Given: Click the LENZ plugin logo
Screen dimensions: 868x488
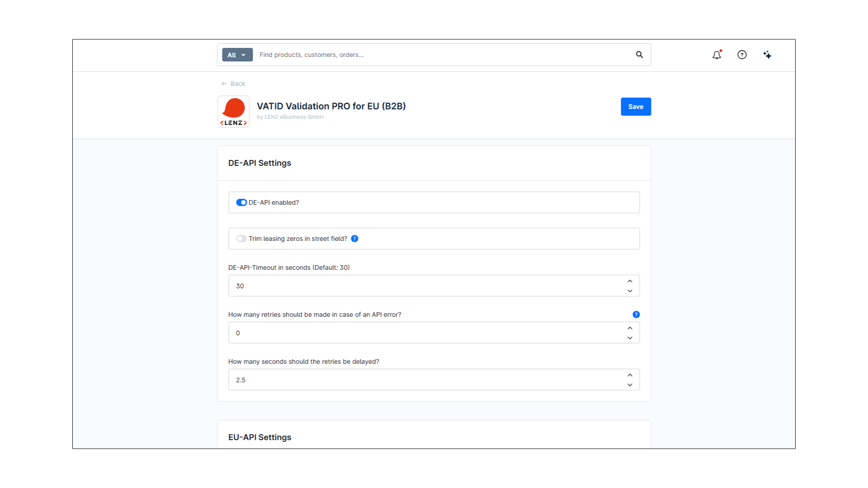Looking at the screenshot, I should point(233,112).
